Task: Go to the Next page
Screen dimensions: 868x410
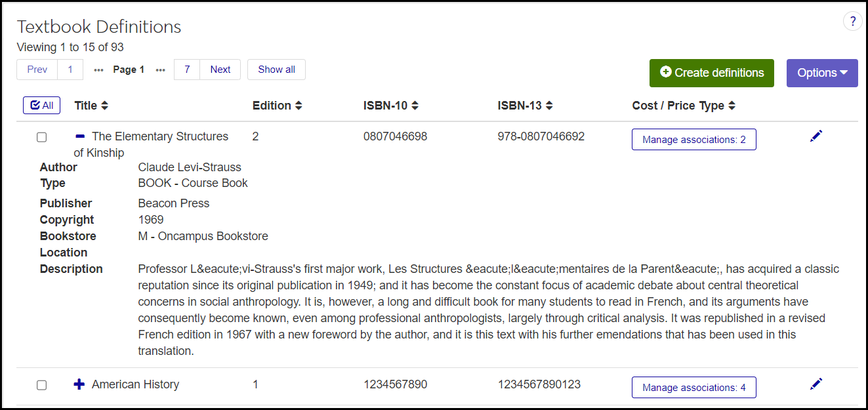Action: point(220,70)
